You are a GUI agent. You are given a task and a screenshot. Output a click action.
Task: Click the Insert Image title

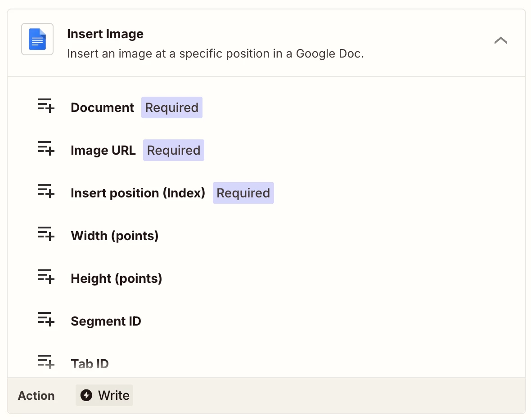(105, 34)
